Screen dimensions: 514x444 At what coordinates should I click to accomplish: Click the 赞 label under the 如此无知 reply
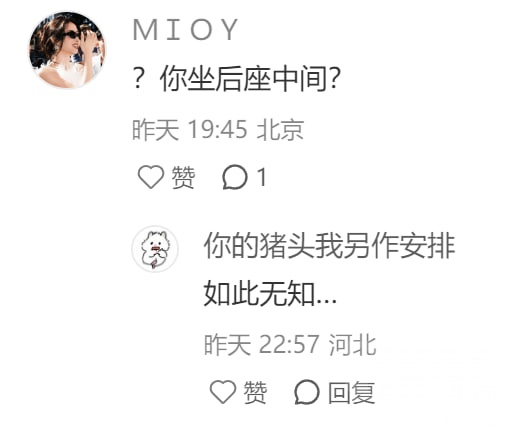tap(255, 392)
